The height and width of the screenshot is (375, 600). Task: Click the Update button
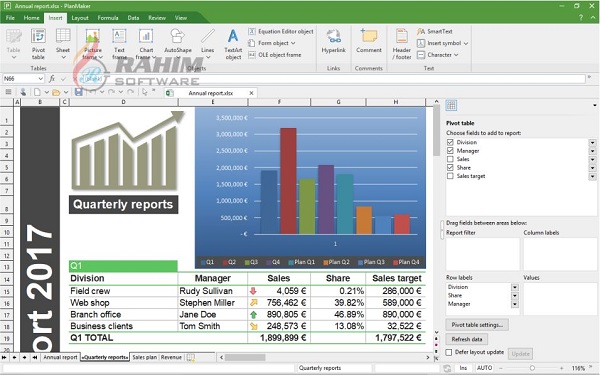pyautogui.click(x=520, y=354)
